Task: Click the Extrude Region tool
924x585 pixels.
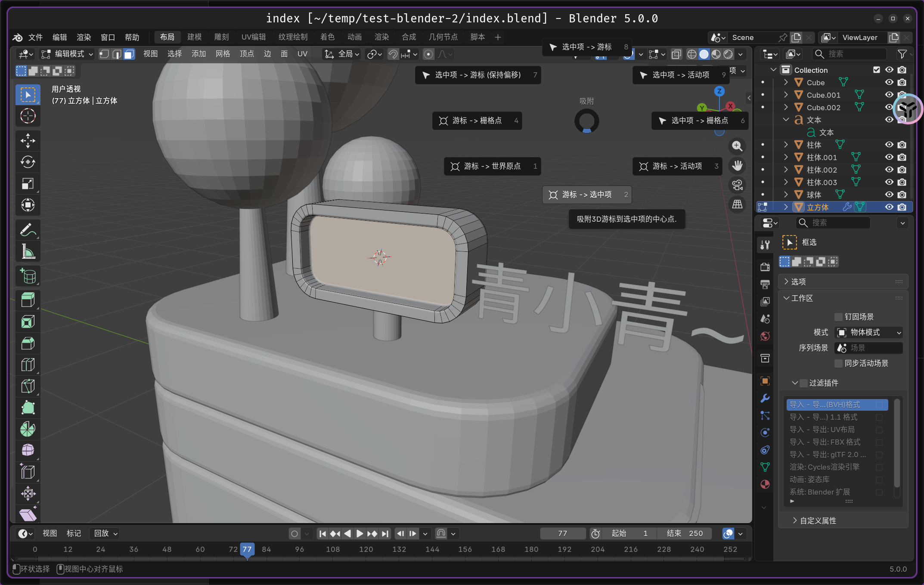Action: coord(28,300)
